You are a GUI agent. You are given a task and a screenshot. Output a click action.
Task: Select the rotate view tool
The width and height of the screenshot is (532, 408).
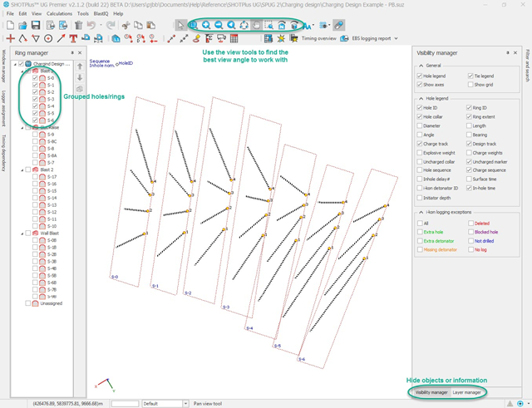244,26
